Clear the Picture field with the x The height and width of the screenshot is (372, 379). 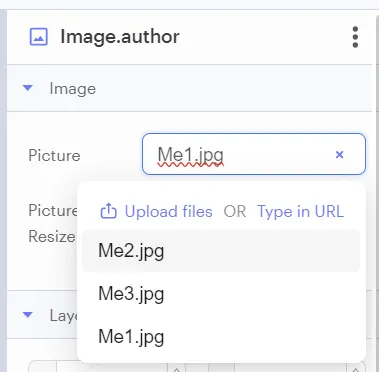[339, 154]
